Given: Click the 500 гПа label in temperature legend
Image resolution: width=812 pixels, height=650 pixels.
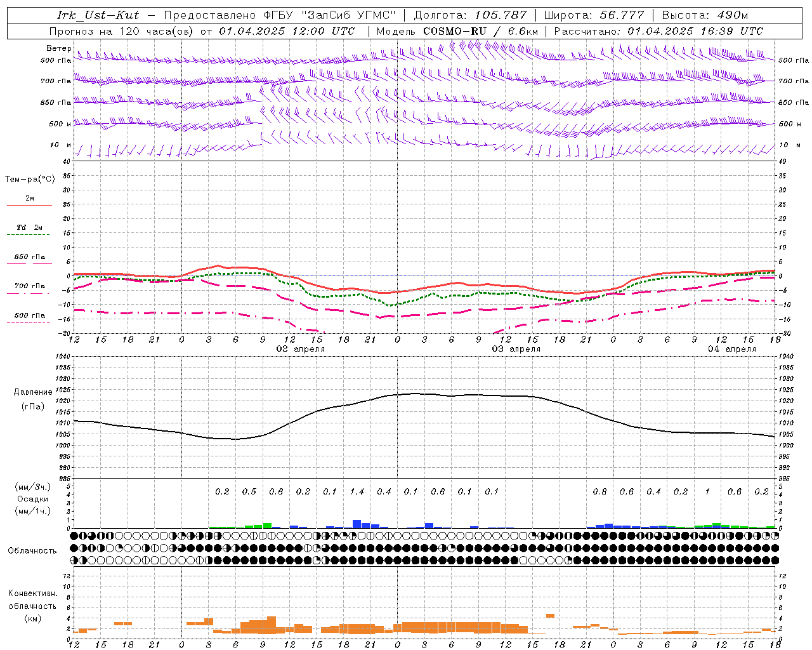Looking at the screenshot, I should (30, 315).
